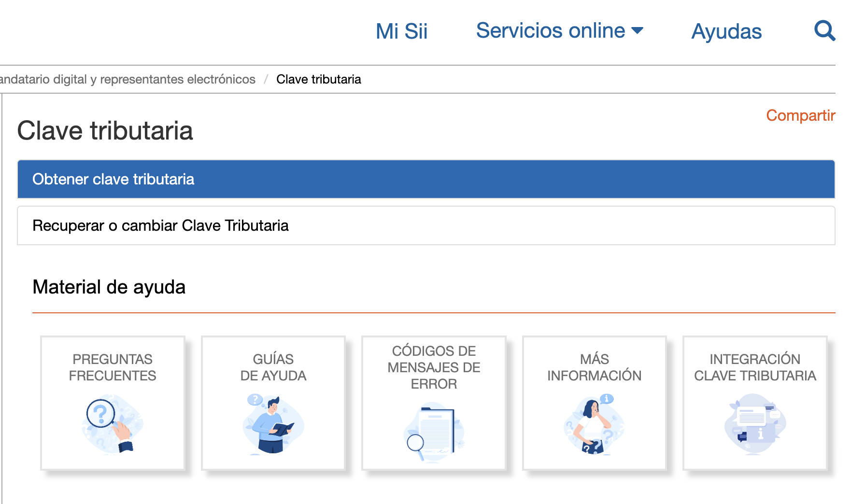Image resolution: width=851 pixels, height=504 pixels.
Task: Open the Integración Clave Tributaria info icon
Action: tap(755, 424)
